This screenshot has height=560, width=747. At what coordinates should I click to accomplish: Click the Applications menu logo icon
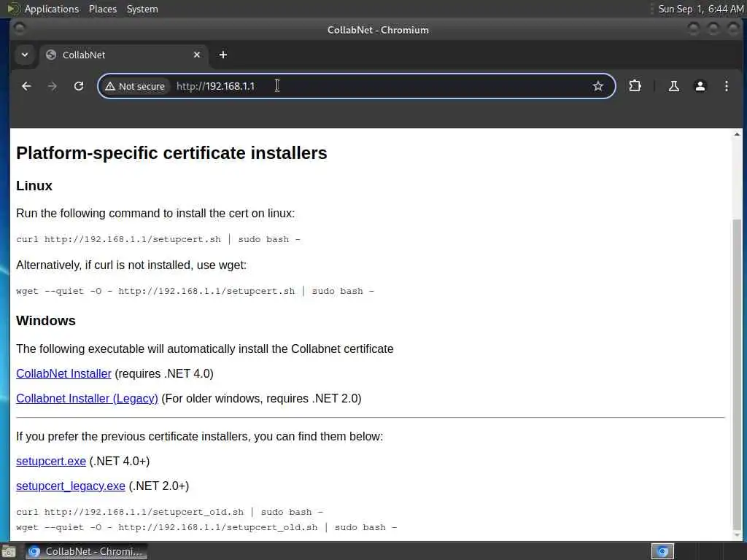13,9
